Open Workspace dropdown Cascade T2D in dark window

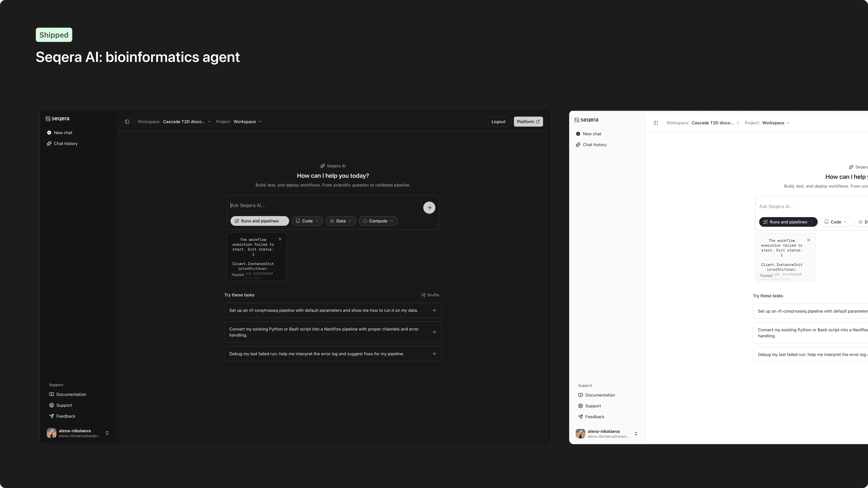174,122
